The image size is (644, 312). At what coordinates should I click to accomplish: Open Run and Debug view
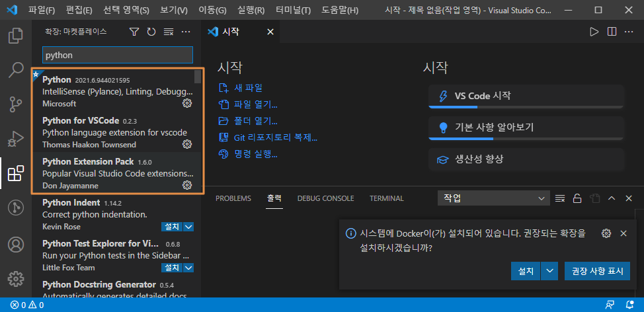(16, 139)
